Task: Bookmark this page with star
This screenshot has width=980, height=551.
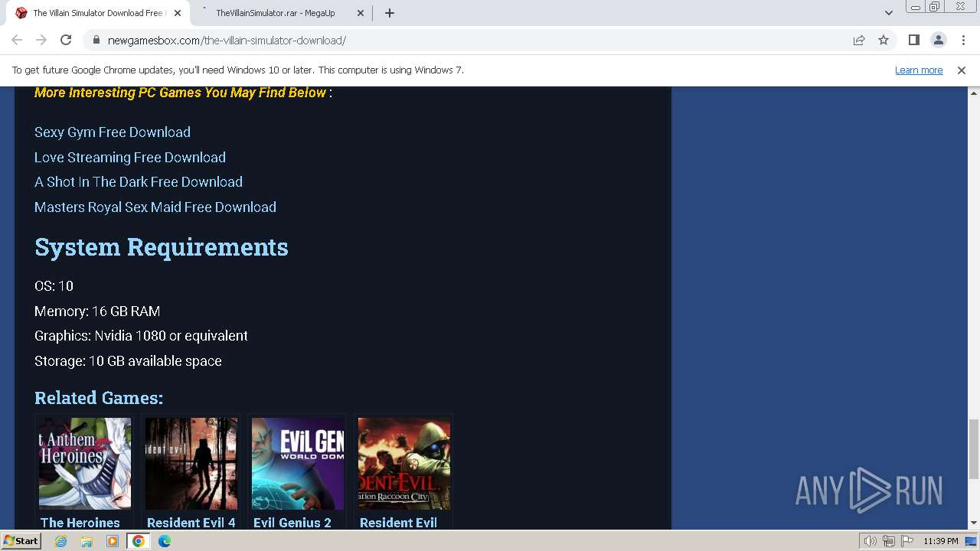Action: (884, 40)
